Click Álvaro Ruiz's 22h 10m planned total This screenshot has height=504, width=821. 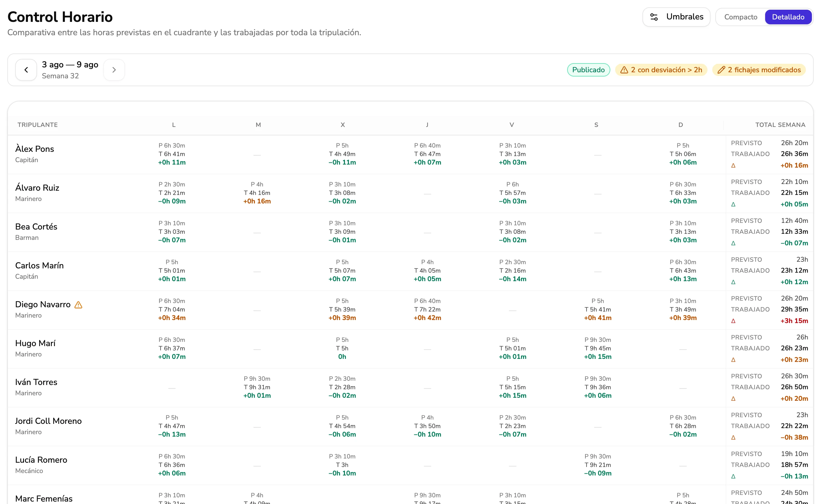point(794,182)
